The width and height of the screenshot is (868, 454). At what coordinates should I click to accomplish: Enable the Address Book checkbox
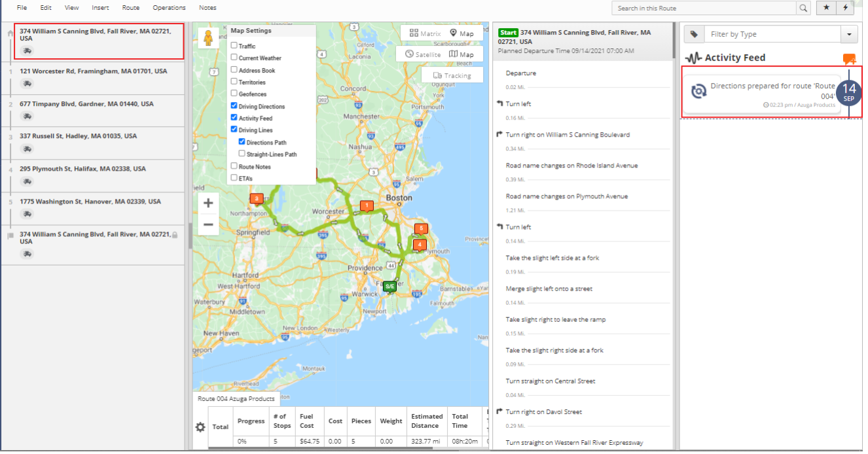[234, 70]
